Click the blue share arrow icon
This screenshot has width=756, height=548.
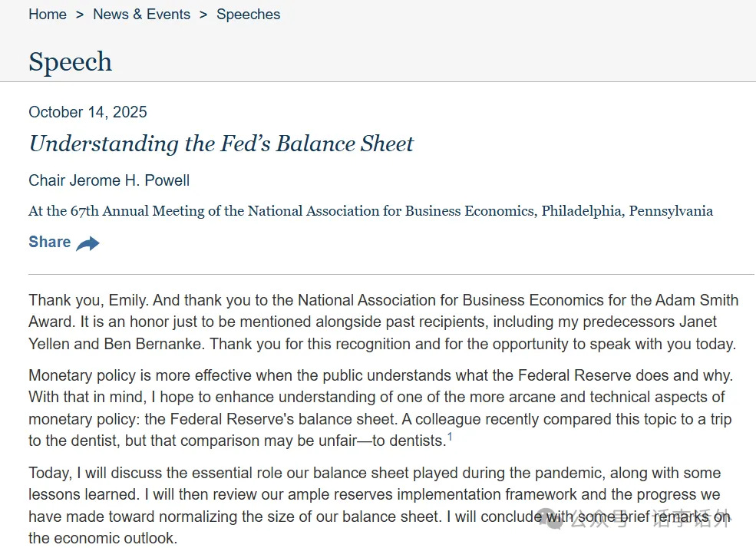point(87,243)
